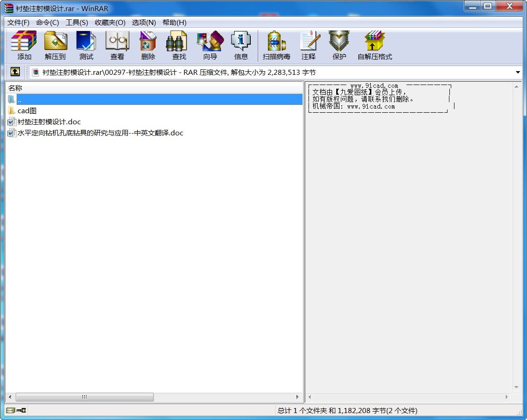Choose the SFX (自解压格式) icon
Screen dimensions: 527x420
click(x=375, y=45)
